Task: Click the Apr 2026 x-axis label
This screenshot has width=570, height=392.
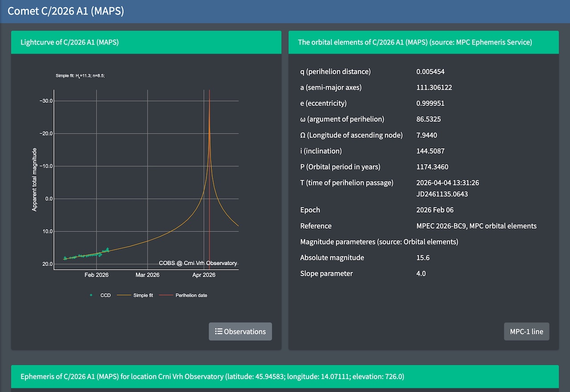Action: pos(204,275)
